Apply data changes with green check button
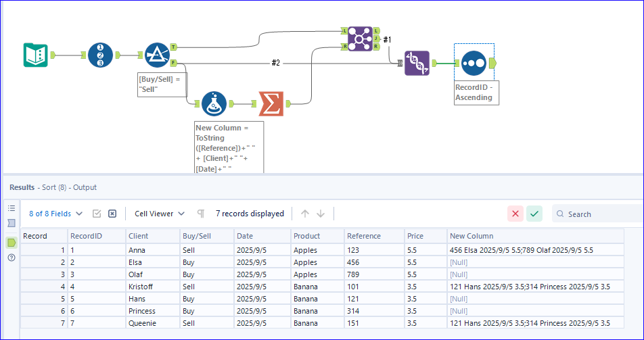644x340 pixels. click(x=534, y=214)
